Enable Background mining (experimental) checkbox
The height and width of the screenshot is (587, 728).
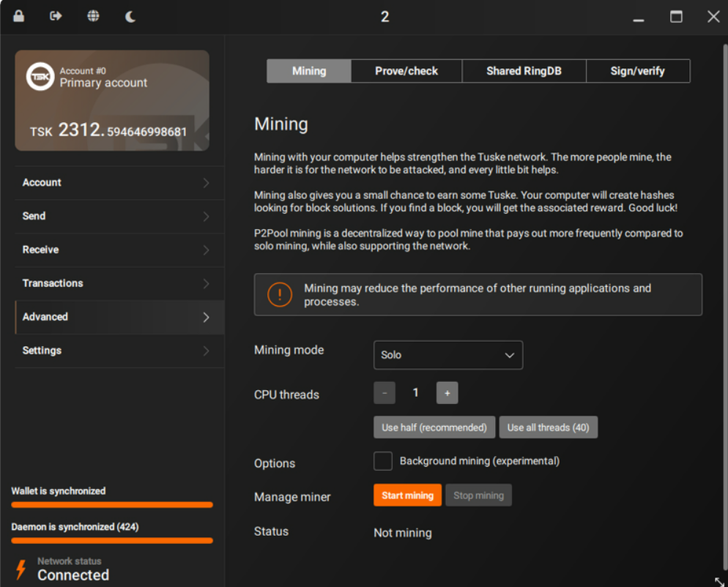(383, 461)
